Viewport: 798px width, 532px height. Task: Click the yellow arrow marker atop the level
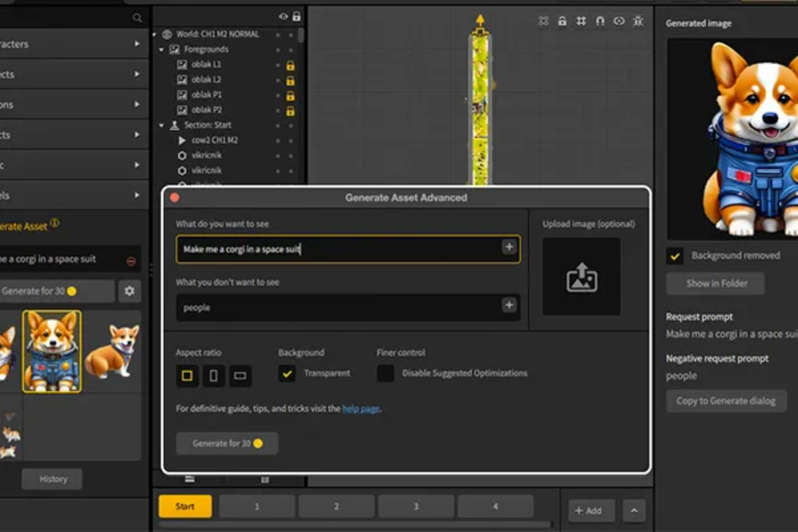[x=480, y=22]
